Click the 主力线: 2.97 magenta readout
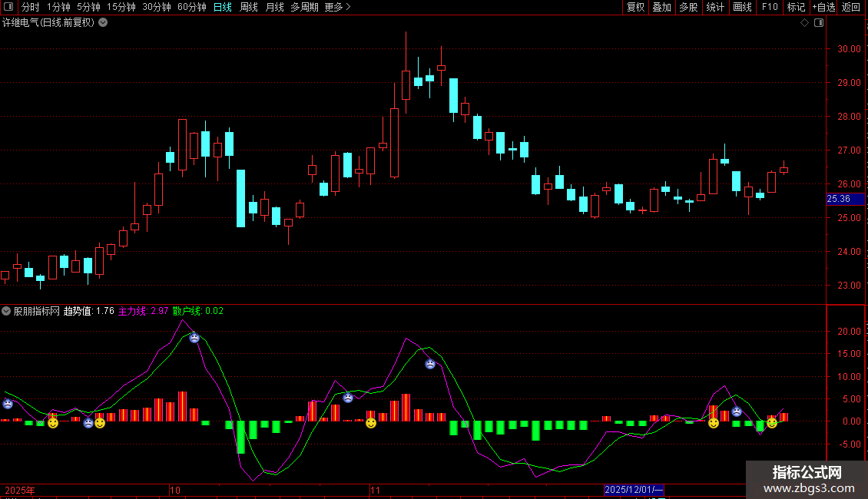 coord(144,311)
